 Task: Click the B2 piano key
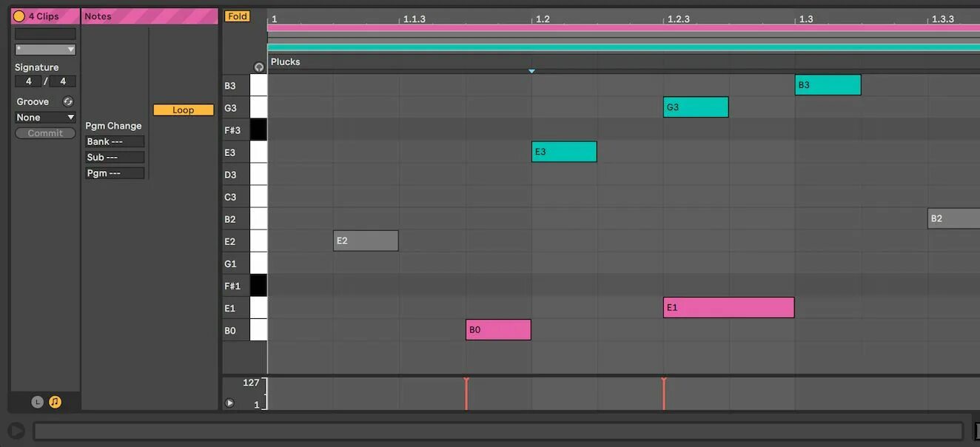pos(258,218)
